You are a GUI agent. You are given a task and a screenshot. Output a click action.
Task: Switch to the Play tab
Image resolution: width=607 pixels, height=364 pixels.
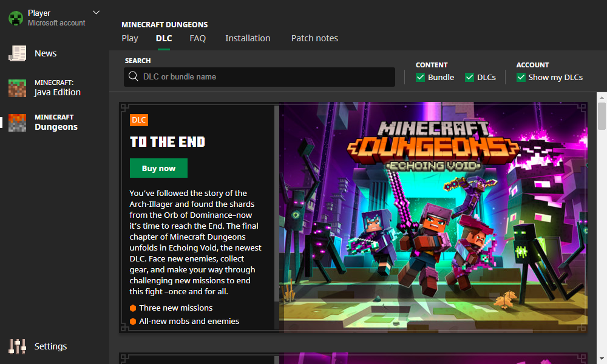(130, 38)
